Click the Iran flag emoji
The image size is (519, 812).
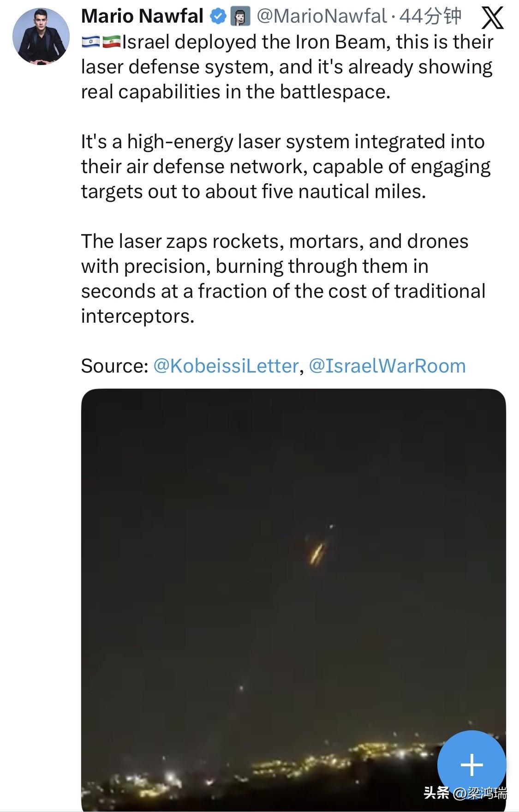tap(111, 42)
